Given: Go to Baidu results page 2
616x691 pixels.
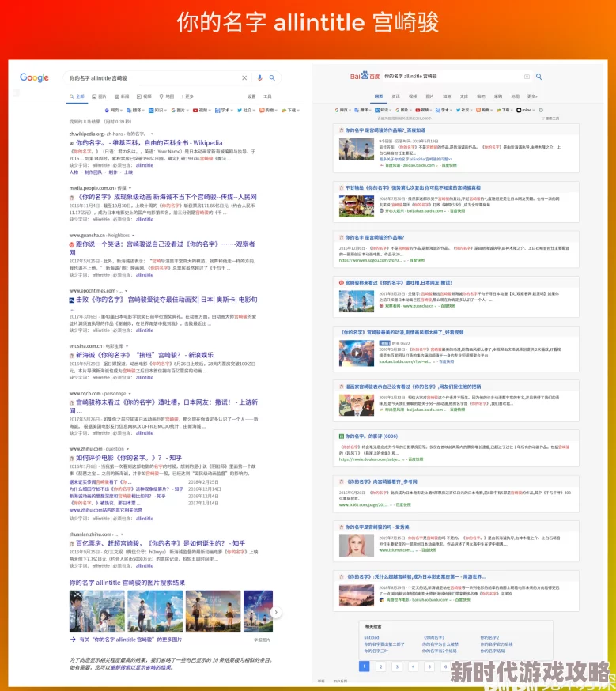Looking at the screenshot, I should click(381, 666).
